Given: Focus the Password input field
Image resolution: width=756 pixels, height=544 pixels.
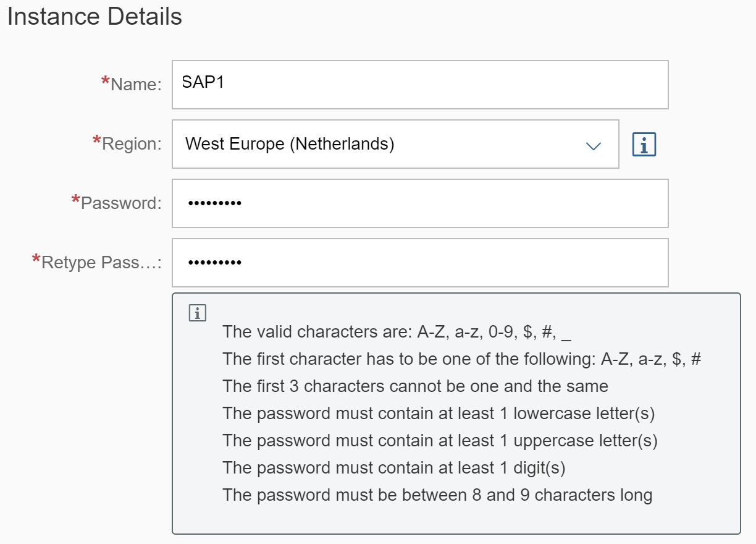Looking at the screenshot, I should (420, 203).
